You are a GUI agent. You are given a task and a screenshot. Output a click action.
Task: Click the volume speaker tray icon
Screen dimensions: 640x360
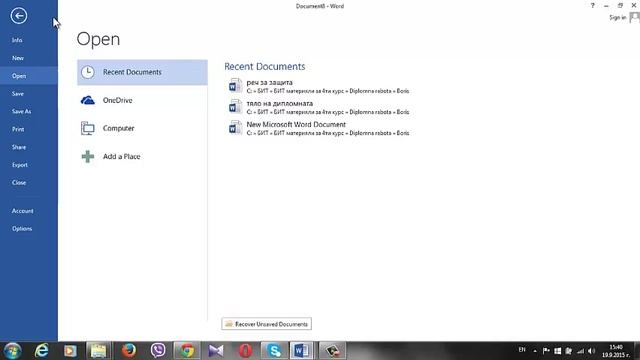click(x=592, y=351)
